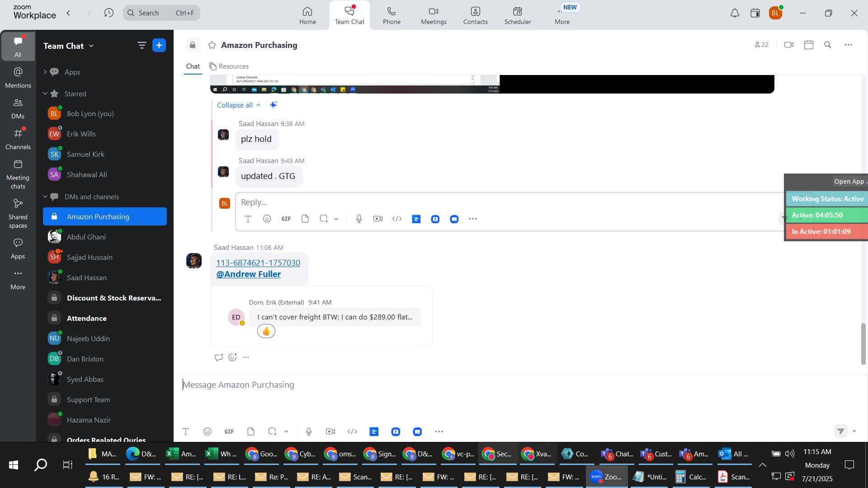Click the taskbar volume icon
The image size is (868, 488).
[x=790, y=454]
